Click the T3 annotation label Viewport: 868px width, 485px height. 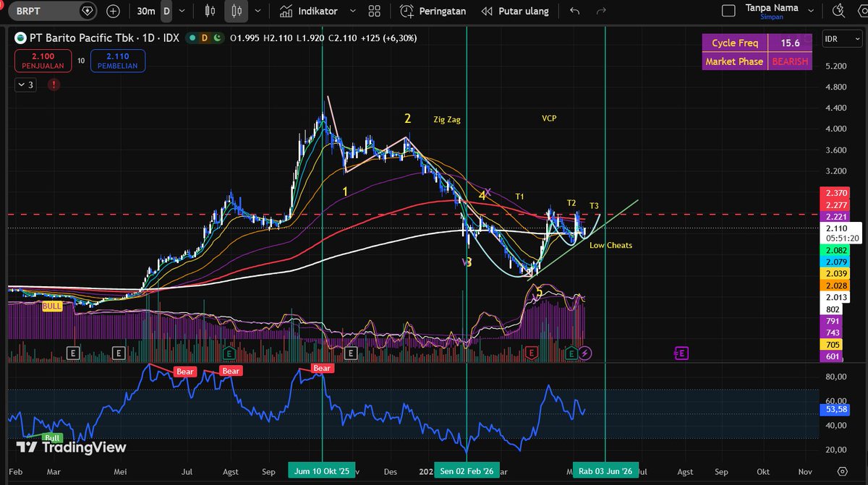(x=594, y=206)
